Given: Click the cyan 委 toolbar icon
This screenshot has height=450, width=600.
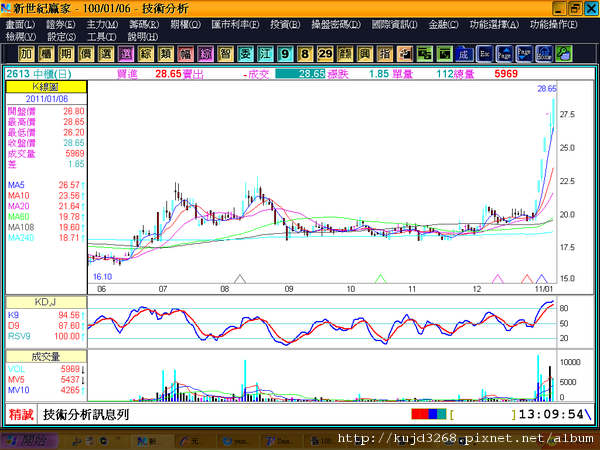Looking at the screenshot, I should (245, 54).
